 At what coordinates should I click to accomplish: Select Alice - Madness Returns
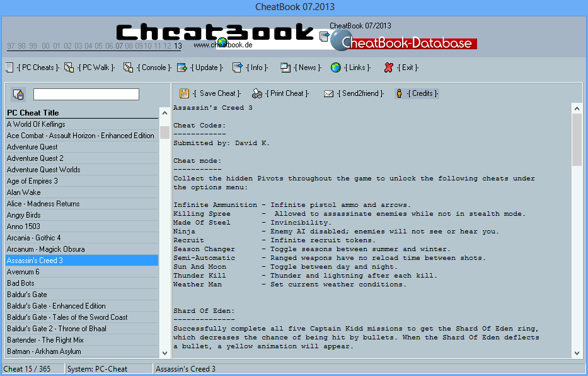pyautogui.click(x=82, y=204)
